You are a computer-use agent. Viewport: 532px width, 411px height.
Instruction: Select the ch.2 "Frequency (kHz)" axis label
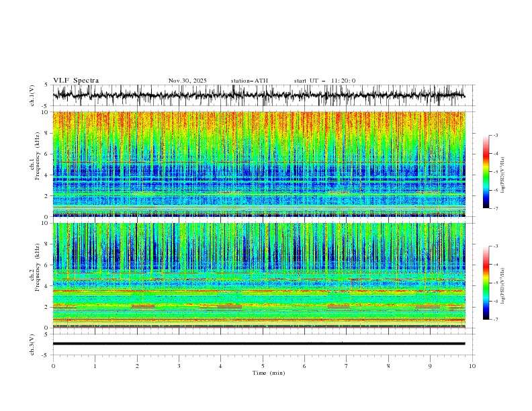coord(38,267)
